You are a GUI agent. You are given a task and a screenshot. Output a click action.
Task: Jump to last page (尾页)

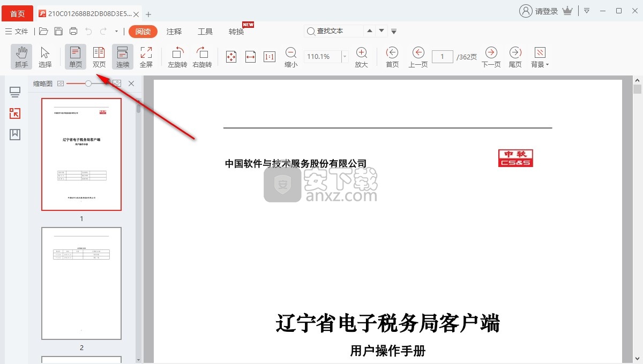tap(515, 57)
